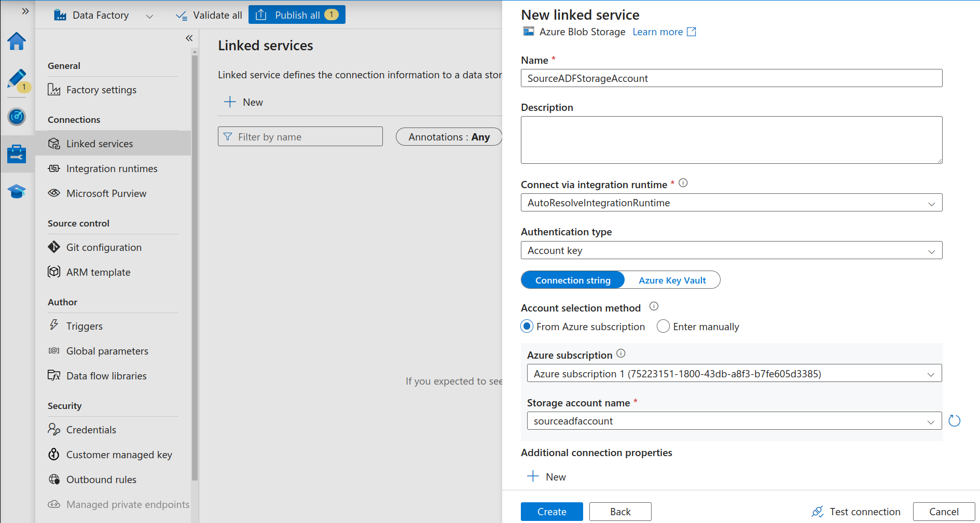The height and width of the screenshot is (523, 980).
Task: Click the Data flow libraries icon
Action: click(54, 375)
